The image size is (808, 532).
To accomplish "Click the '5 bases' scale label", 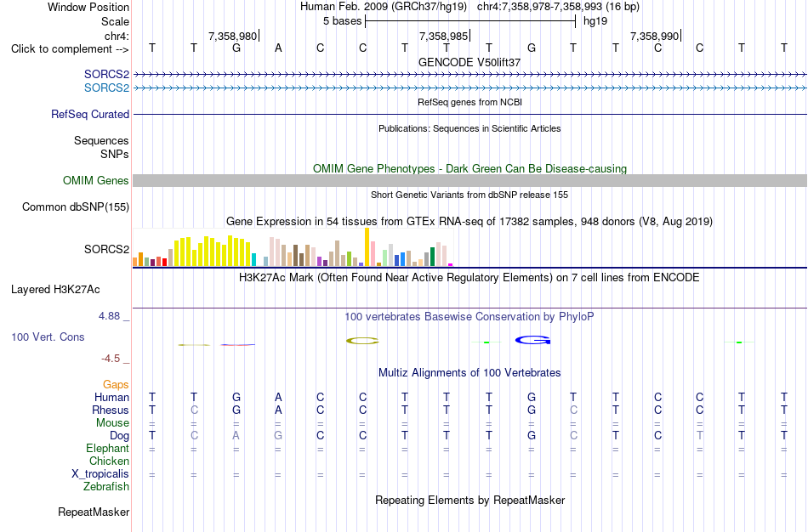I will [343, 21].
